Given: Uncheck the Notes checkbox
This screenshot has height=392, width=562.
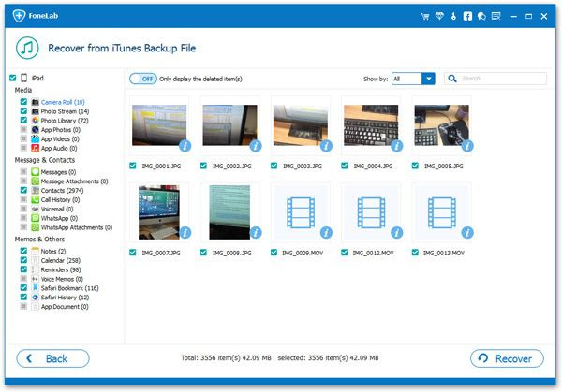Looking at the screenshot, I should point(23,251).
